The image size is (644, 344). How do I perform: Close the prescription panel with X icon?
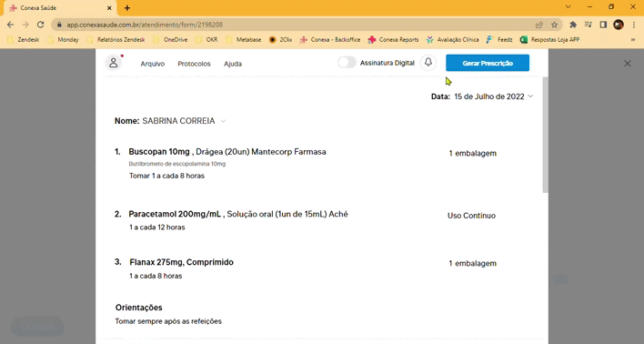point(627,64)
